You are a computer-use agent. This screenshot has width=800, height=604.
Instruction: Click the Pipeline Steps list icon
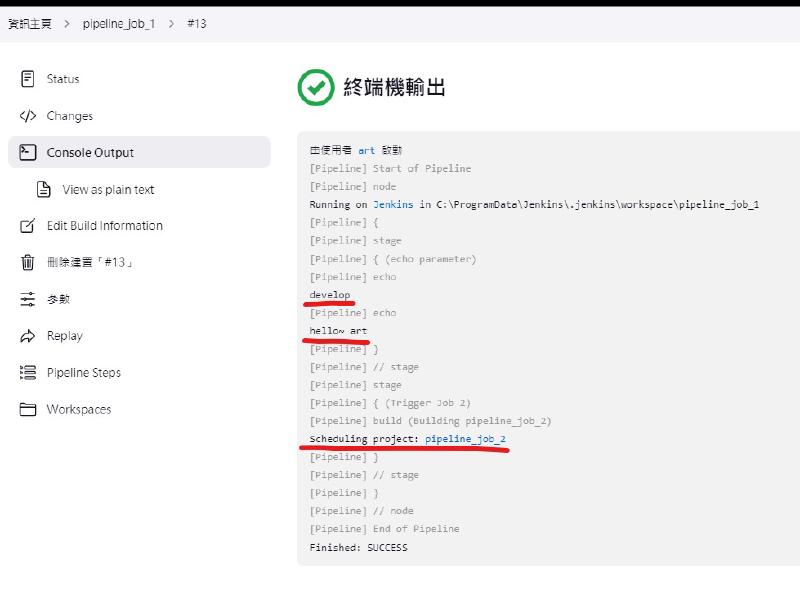28,373
